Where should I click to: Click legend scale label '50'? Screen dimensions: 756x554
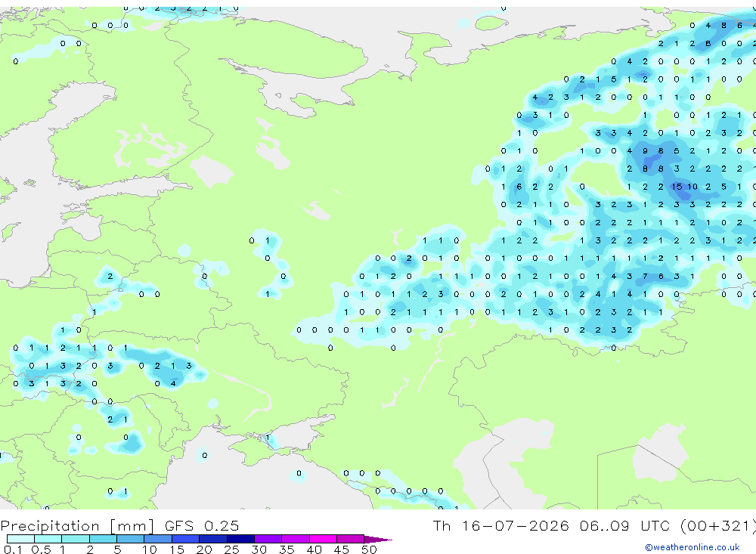[x=369, y=549]
